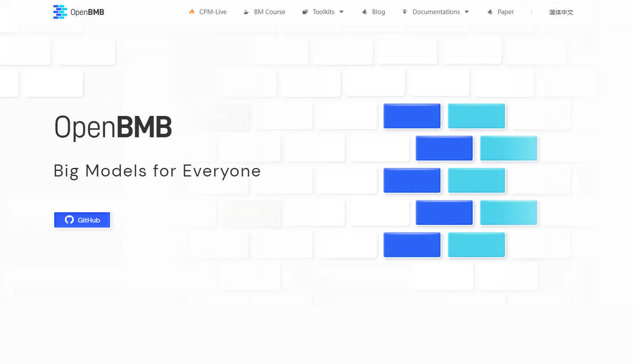Click the large OpenBMB hero heading
Screen dimensions: 633x364
(x=113, y=127)
